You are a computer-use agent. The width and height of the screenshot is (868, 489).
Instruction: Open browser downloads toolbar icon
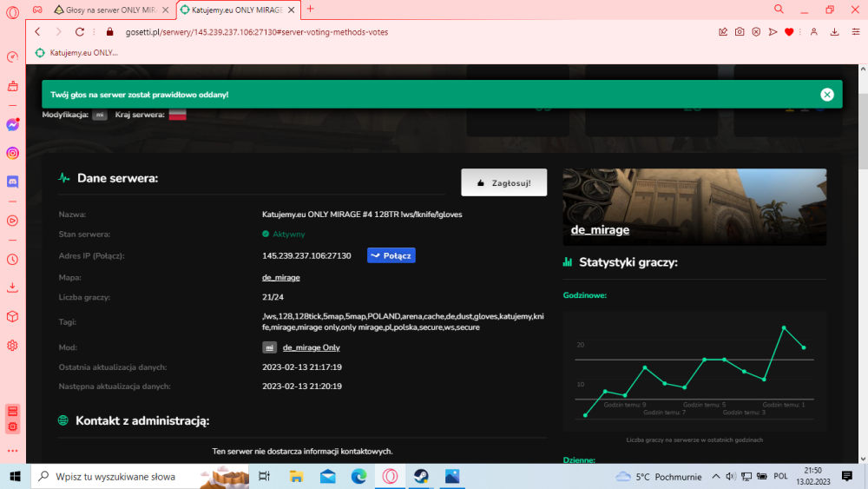click(834, 32)
